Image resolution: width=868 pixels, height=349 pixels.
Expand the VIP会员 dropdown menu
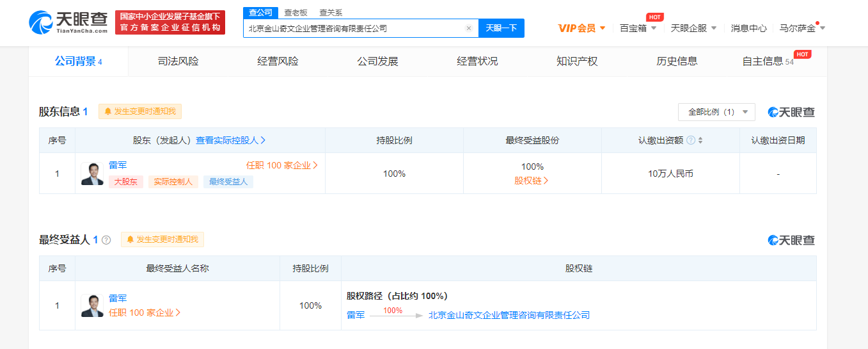(581, 28)
